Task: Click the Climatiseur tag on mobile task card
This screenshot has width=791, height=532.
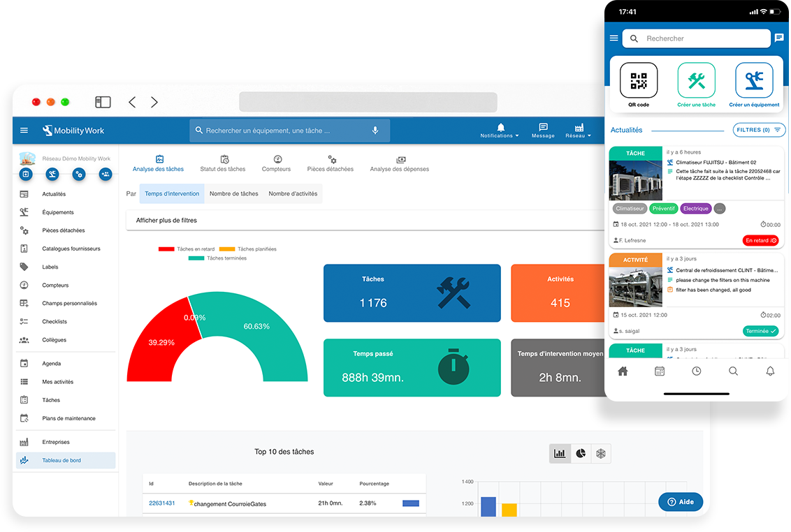Action: coord(630,208)
